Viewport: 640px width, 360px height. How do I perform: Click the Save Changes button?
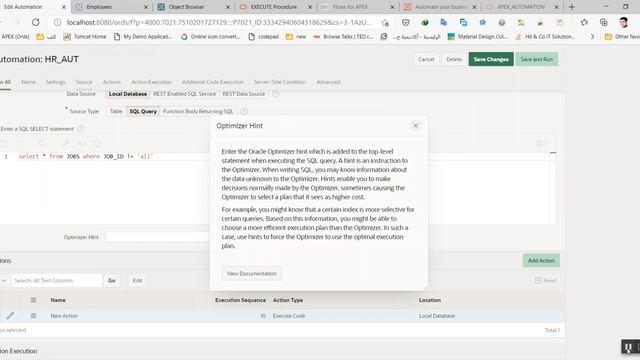click(491, 59)
